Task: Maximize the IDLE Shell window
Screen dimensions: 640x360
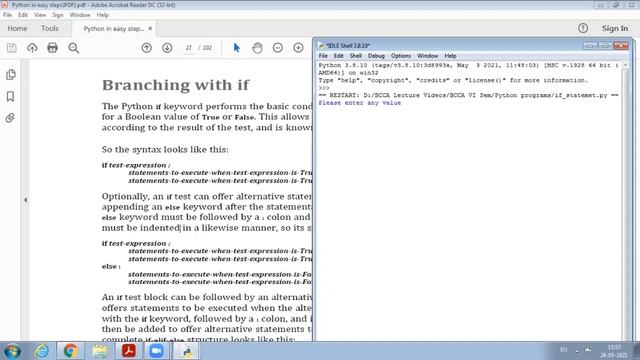Action: tap(605, 46)
